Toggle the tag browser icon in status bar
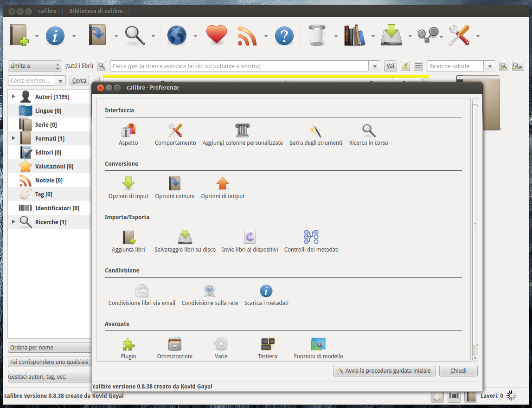532x408 pixels. 437,396
